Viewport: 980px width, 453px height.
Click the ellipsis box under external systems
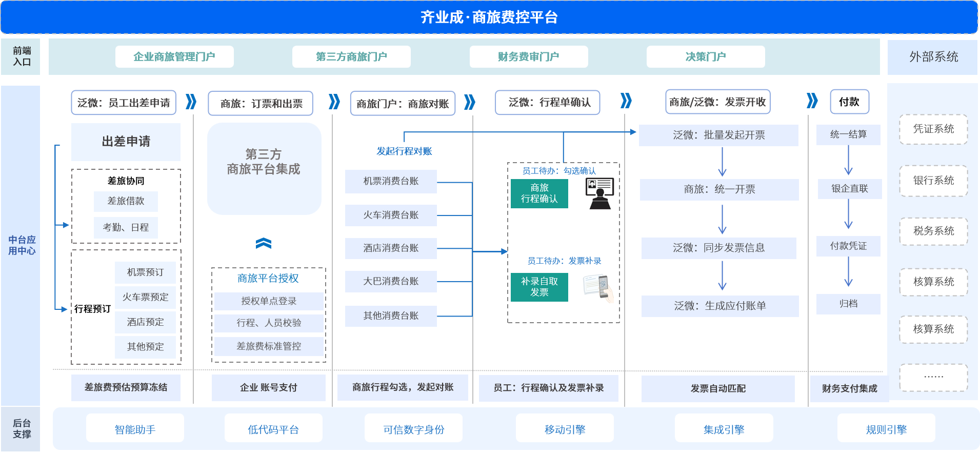(x=933, y=377)
